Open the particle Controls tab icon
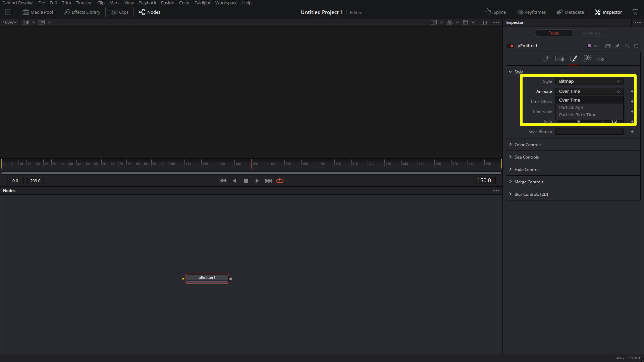Screen dimensions: 644x362 point(546,59)
